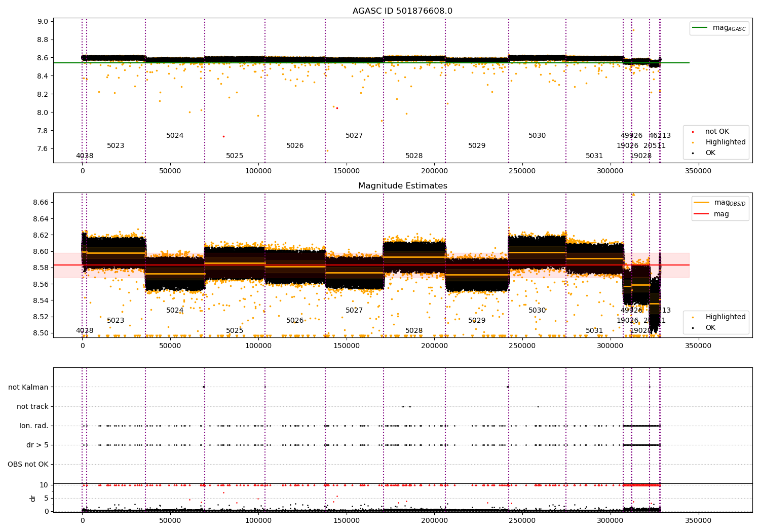The image size is (760, 532).
Task: Click the red mag legend entry in middle plot
Action: pos(712,214)
